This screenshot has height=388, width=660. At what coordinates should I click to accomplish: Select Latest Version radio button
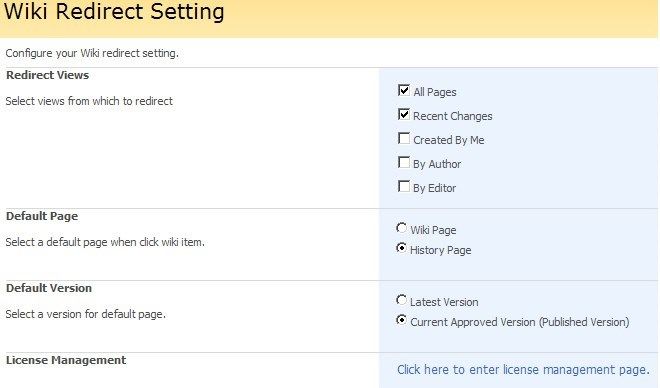pos(402,300)
